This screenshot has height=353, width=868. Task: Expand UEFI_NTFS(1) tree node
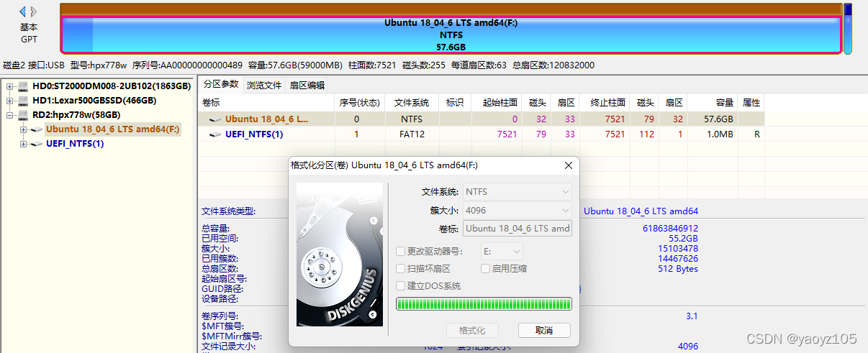tap(24, 144)
